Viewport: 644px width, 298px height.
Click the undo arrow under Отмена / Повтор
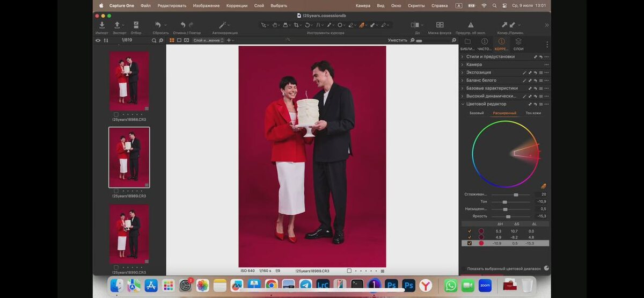click(x=183, y=25)
